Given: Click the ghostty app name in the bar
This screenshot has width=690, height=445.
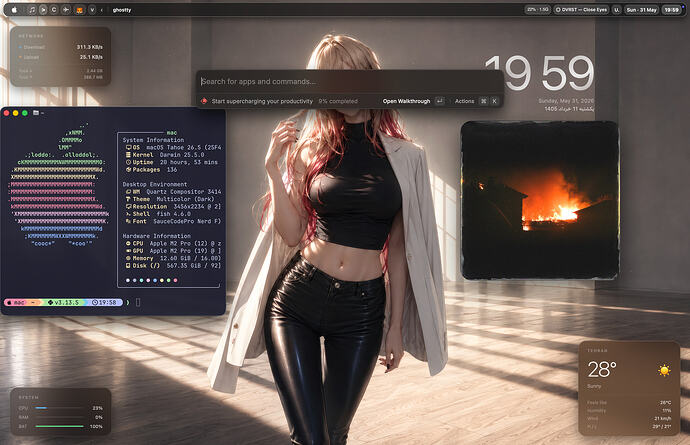Looking at the screenshot, I should pyautogui.click(x=121, y=10).
